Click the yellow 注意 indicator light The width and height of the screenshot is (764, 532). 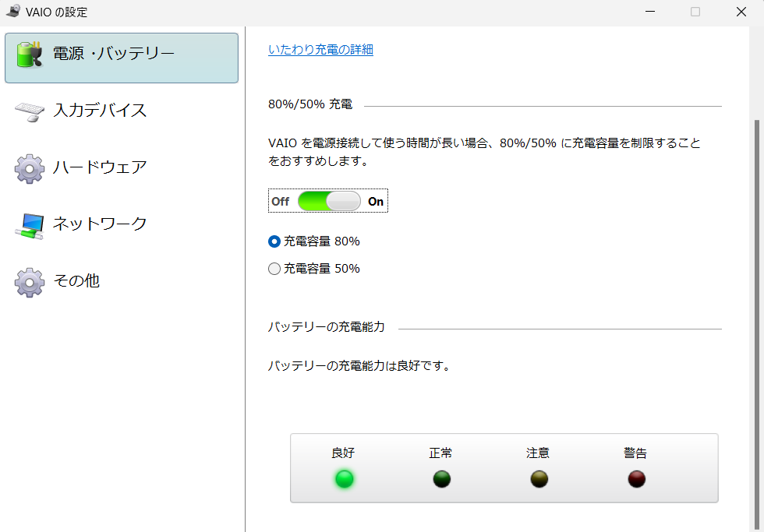pos(539,479)
